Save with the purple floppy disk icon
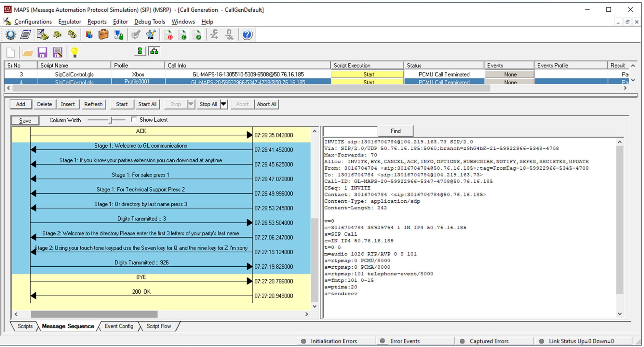Image resolution: width=644 pixels, height=347 pixels. [x=42, y=52]
